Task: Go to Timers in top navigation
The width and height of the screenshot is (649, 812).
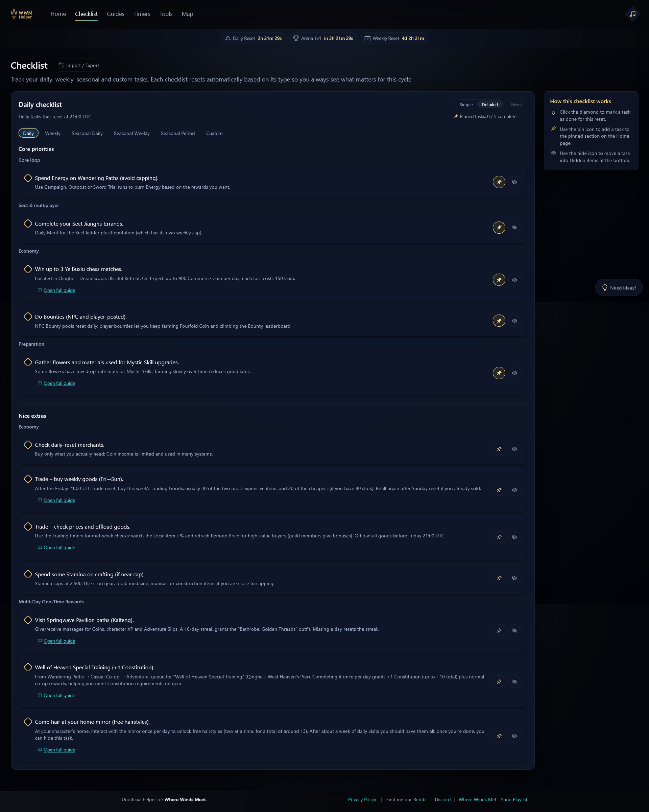Action: [142, 14]
